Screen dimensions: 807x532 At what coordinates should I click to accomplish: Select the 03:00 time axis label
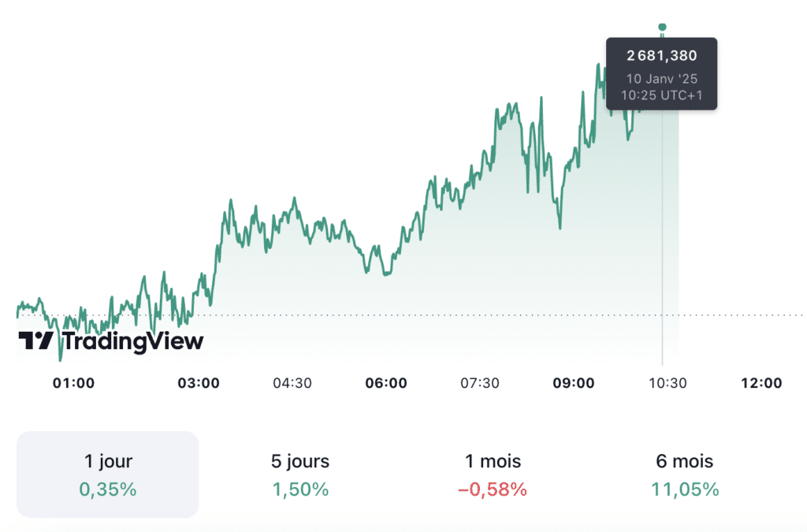(x=199, y=384)
